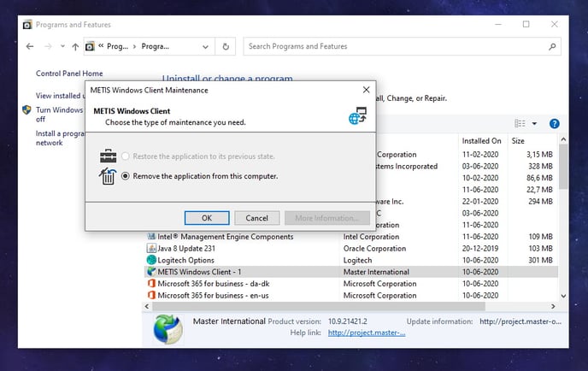Click the toolbox restore icon
588x371 pixels.
pyautogui.click(x=108, y=156)
